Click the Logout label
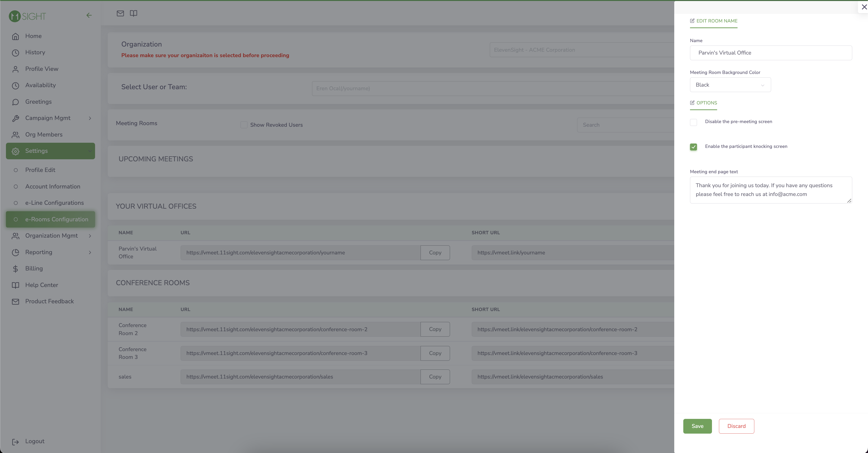This screenshot has height=453, width=868. pos(35,441)
